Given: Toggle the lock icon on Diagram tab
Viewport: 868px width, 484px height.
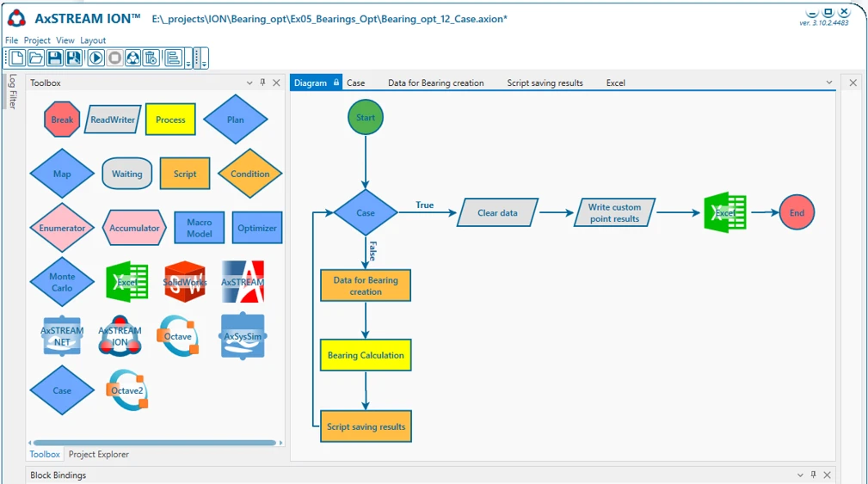Looking at the screenshot, I should (336, 83).
